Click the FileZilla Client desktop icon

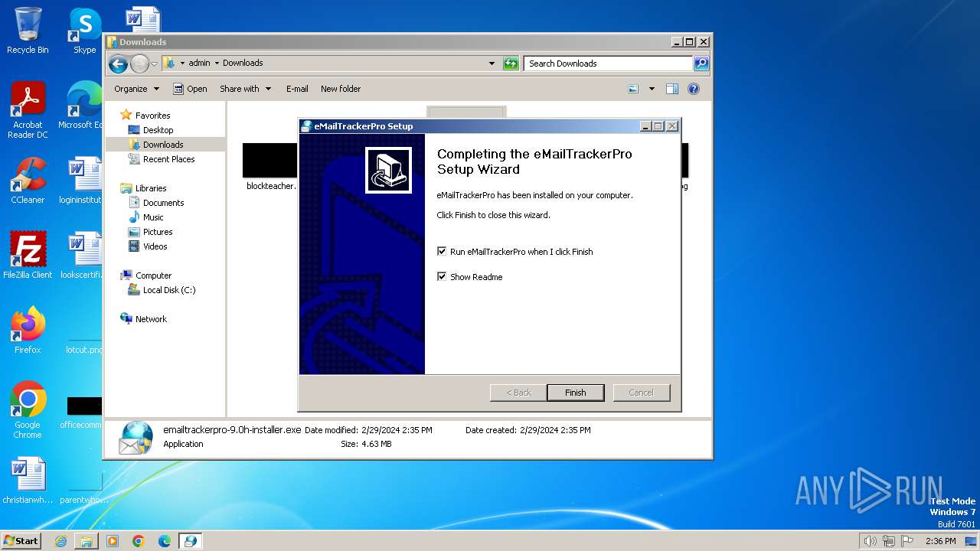tap(28, 255)
